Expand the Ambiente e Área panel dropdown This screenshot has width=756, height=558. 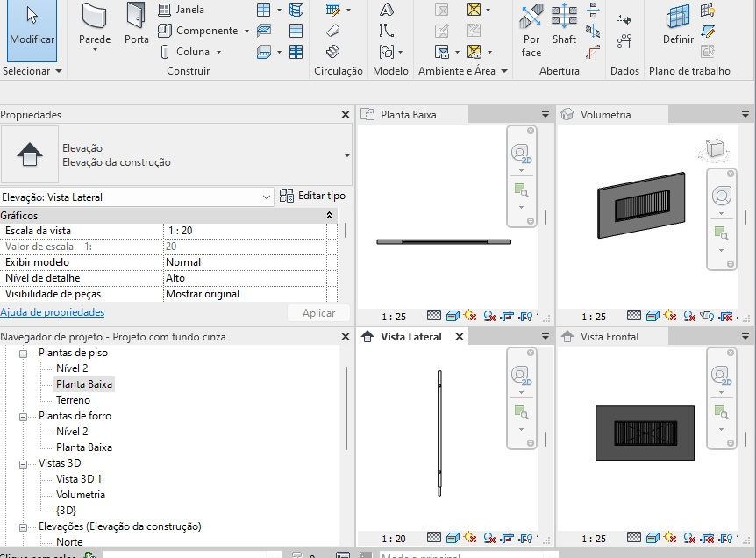pos(504,71)
